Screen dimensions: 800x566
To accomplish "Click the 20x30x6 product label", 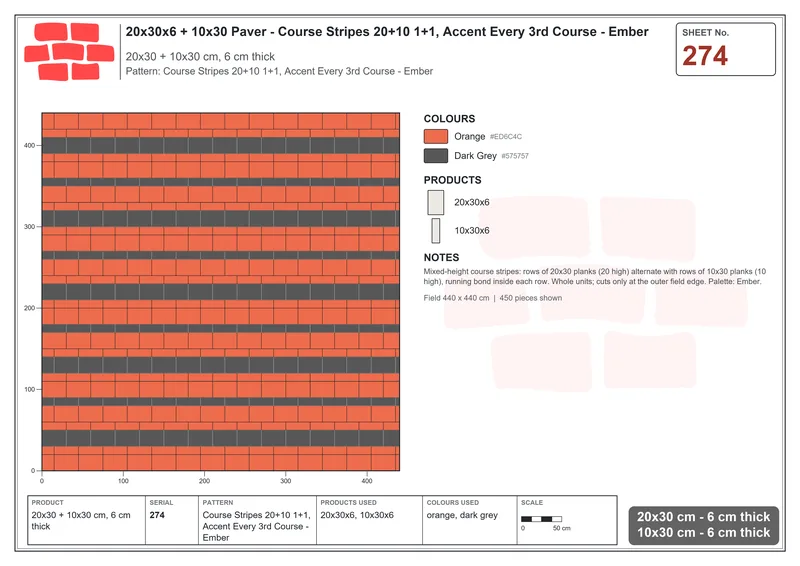I will [471, 202].
